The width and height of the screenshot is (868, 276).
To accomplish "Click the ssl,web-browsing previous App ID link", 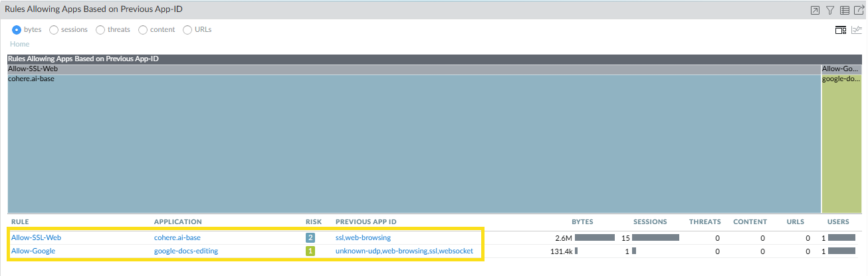I will tap(363, 237).
